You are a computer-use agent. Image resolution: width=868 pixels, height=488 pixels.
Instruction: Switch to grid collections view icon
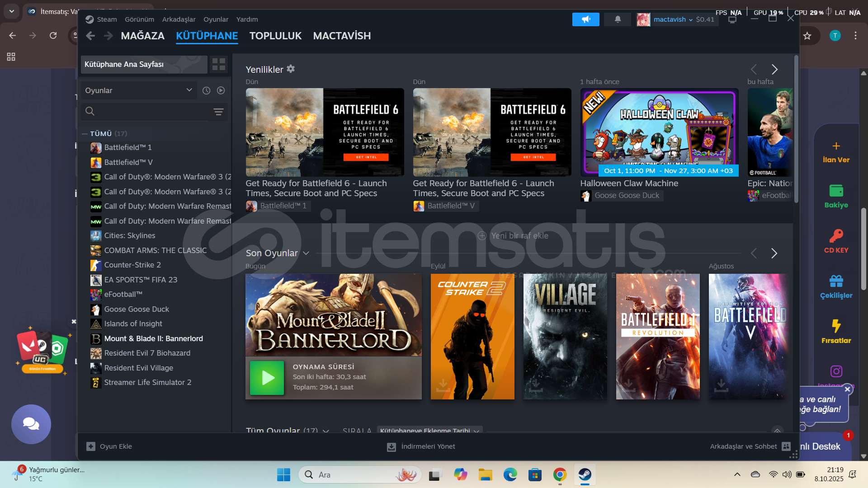219,64
